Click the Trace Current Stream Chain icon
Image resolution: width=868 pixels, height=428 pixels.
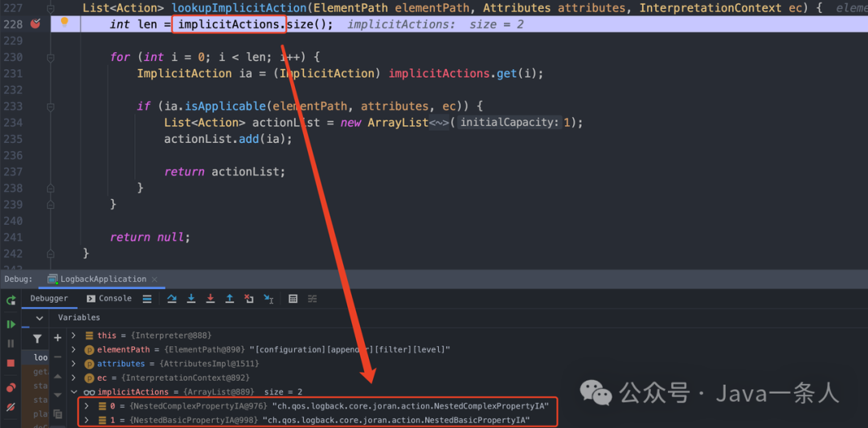point(312,299)
